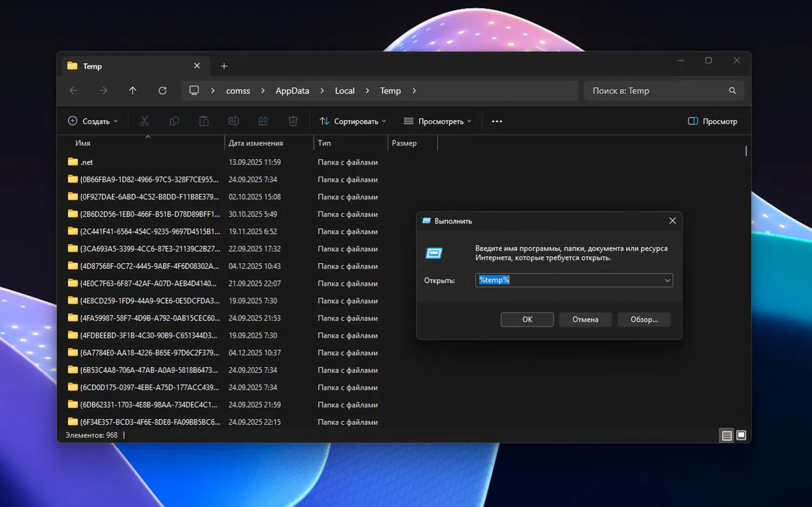Click the Browse button in Run dialog
This screenshot has height=507, width=812.
(644, 320)
